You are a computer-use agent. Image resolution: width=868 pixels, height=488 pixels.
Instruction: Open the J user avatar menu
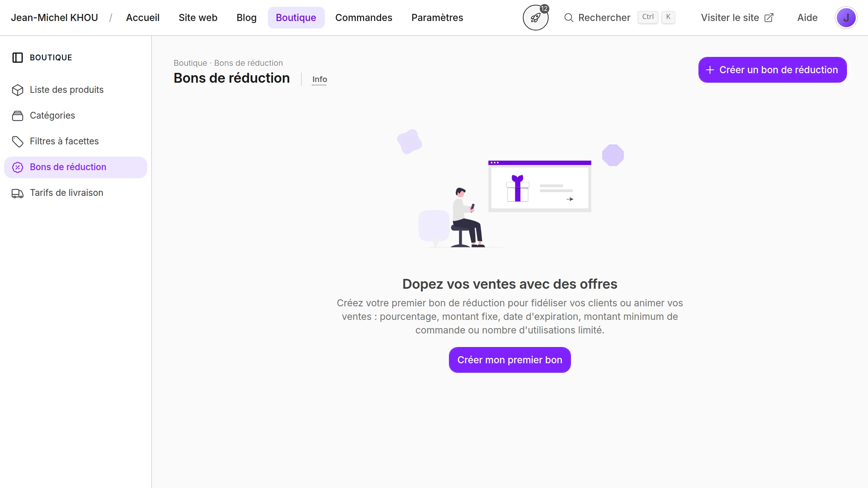pyautogui.click(x=846, y=18)
